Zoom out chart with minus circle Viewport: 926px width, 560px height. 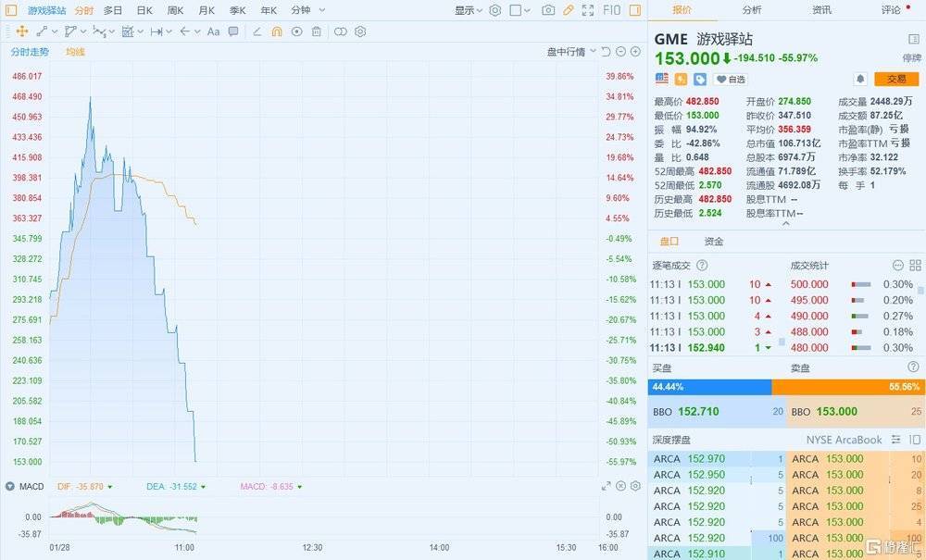(x=620, y=51)
